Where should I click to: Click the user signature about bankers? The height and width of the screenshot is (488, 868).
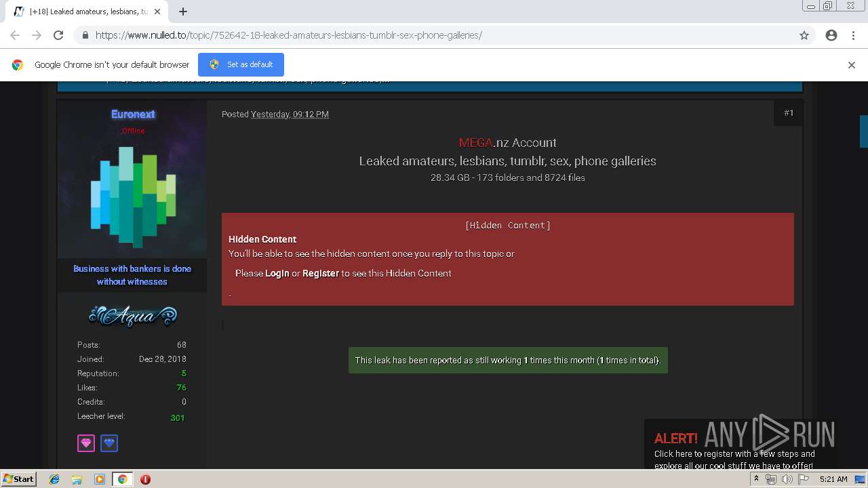[132, 275]
